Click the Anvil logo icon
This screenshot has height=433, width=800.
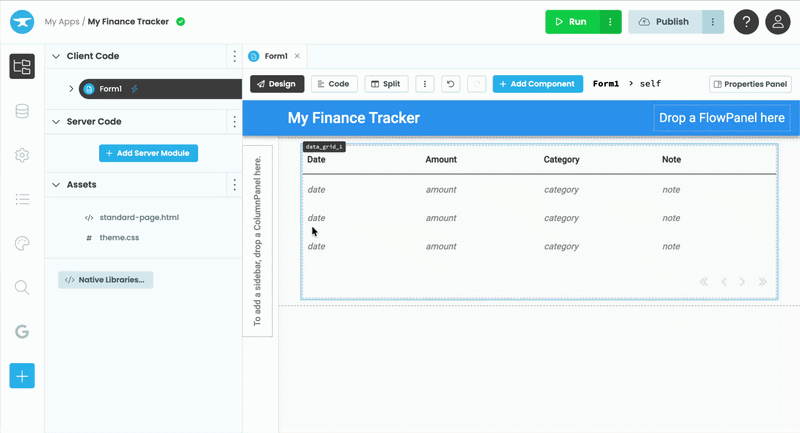(x=22, y=22)
